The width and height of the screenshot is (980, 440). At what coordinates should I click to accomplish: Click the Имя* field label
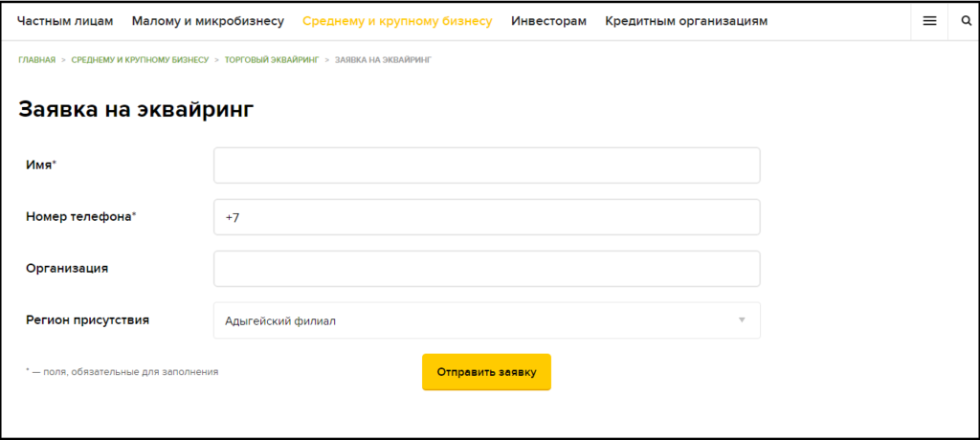point(41,165)
